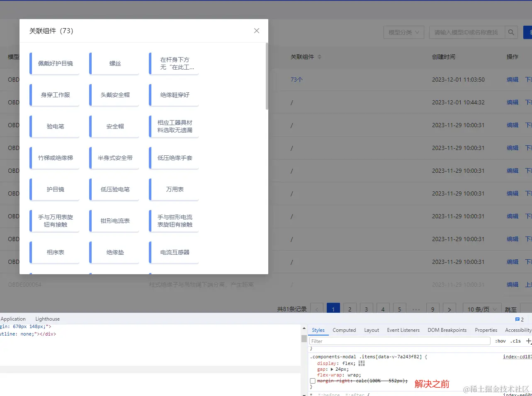Select the 万用表 component card

[x=174, y=189]
